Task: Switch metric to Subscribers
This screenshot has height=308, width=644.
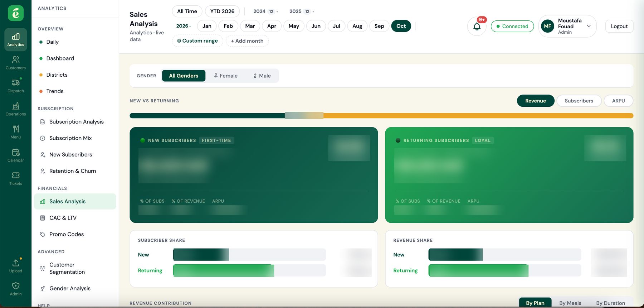Action: (x=579, y=101)
